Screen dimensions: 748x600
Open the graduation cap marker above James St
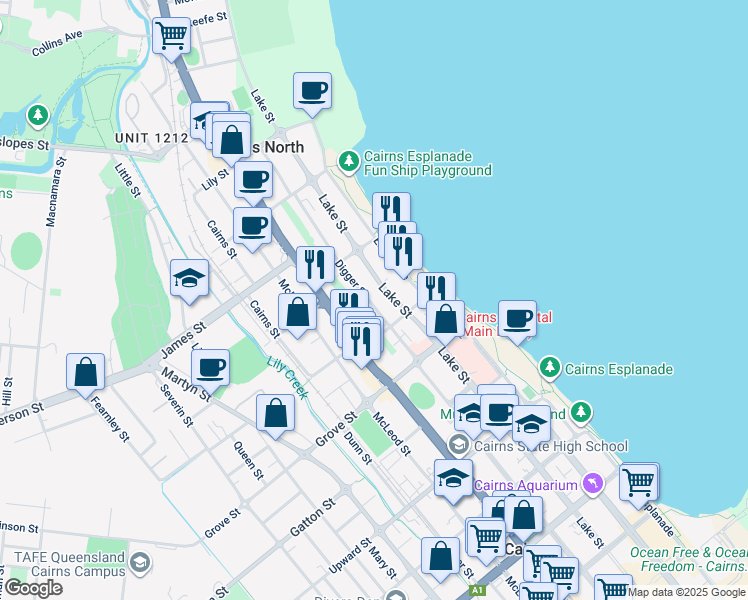(189, 279)
